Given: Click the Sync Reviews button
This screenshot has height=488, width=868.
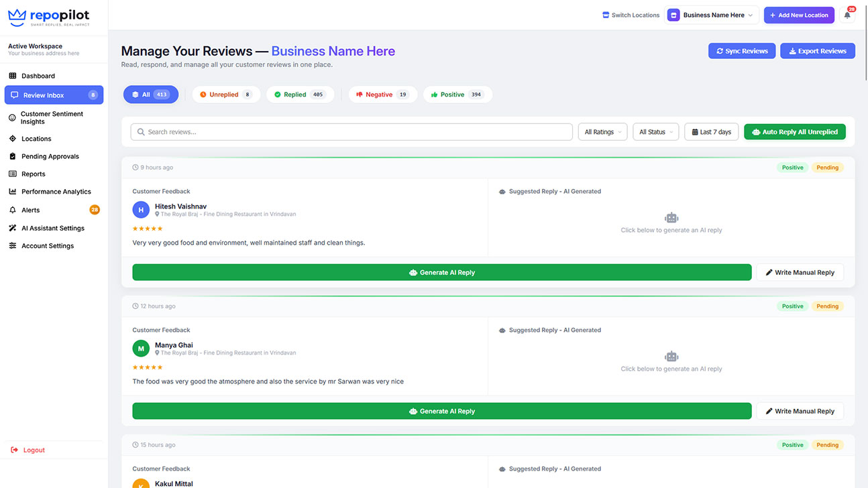Looking at the screenshot, I should pyautogui.click(x=742, y=51).
